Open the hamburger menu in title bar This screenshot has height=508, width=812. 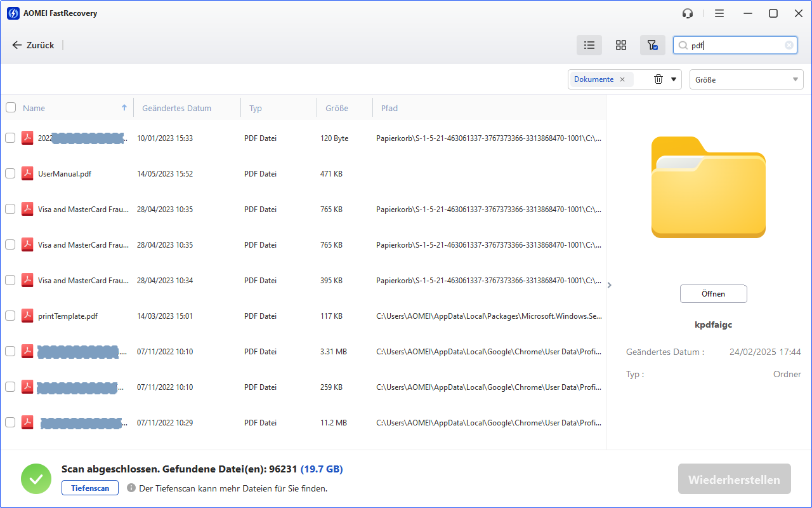[x=719, y=13]
